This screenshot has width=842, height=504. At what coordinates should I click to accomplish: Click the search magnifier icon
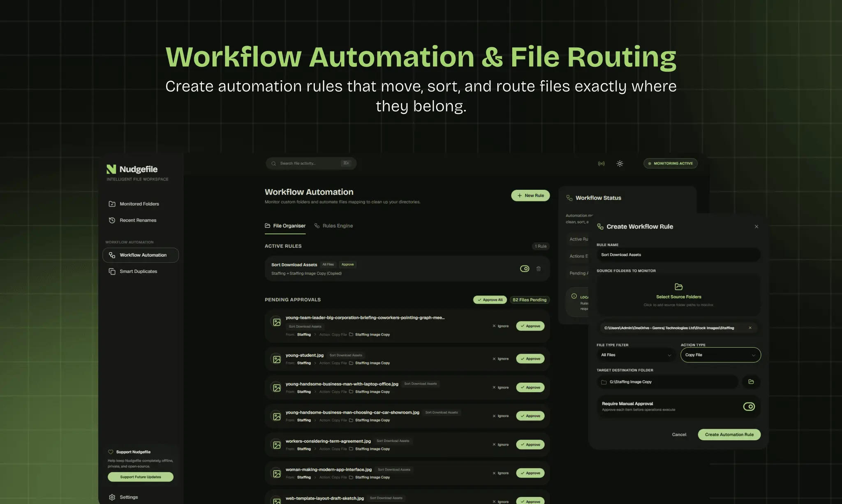pos(274,164)
